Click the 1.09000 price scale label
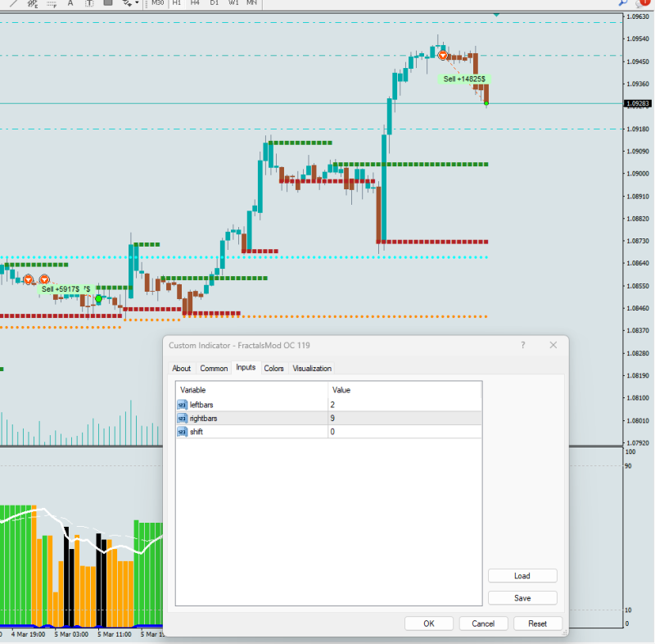This screenshot has width=655, height=644. 638,174
